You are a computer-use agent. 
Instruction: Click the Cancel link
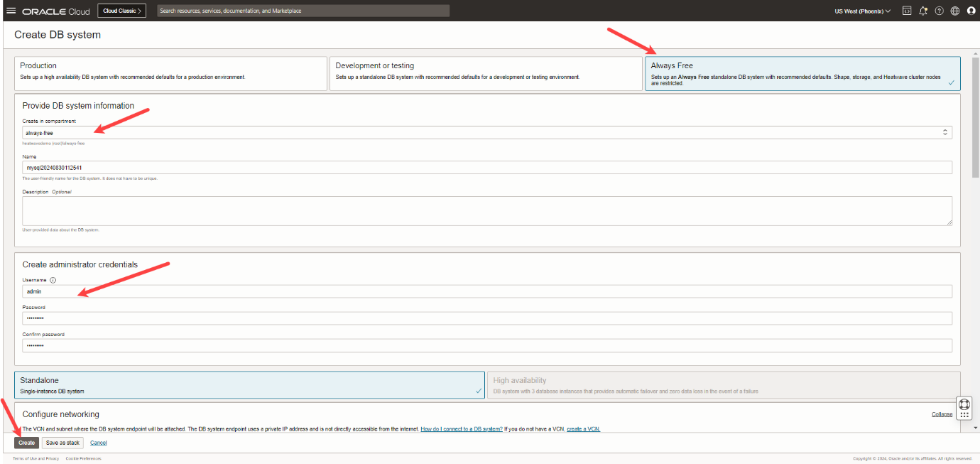(x=99, y=443)
